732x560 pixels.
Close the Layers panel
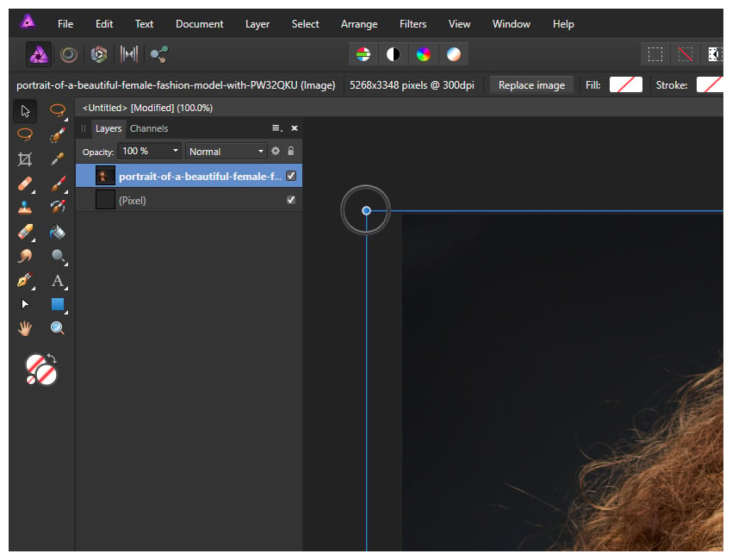tap(295, 128)
